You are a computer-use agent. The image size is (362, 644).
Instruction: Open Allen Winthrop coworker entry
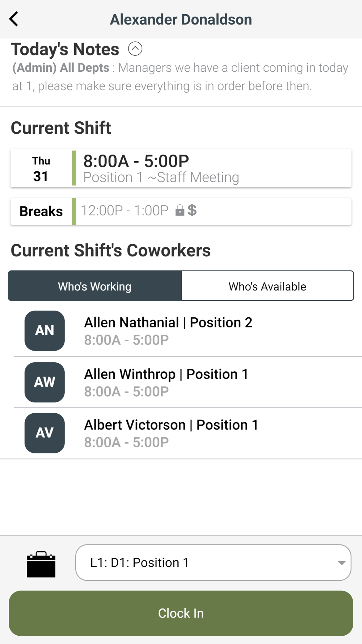pyautogui.click(x=167, y=382)
